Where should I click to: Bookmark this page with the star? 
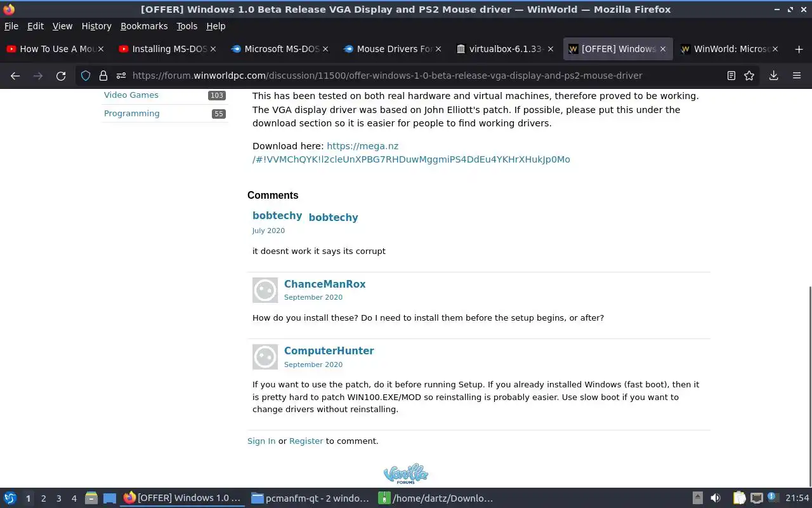[x=749, y=76]
